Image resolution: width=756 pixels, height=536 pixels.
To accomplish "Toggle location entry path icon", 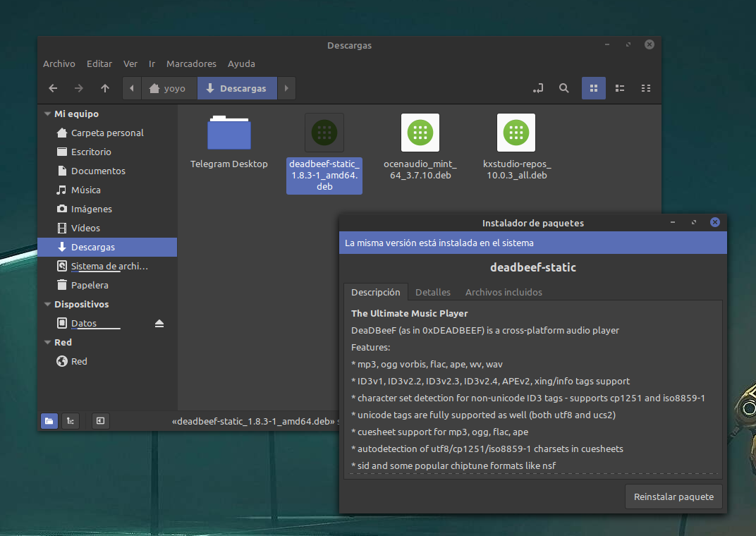I will (x=538, y=88).
